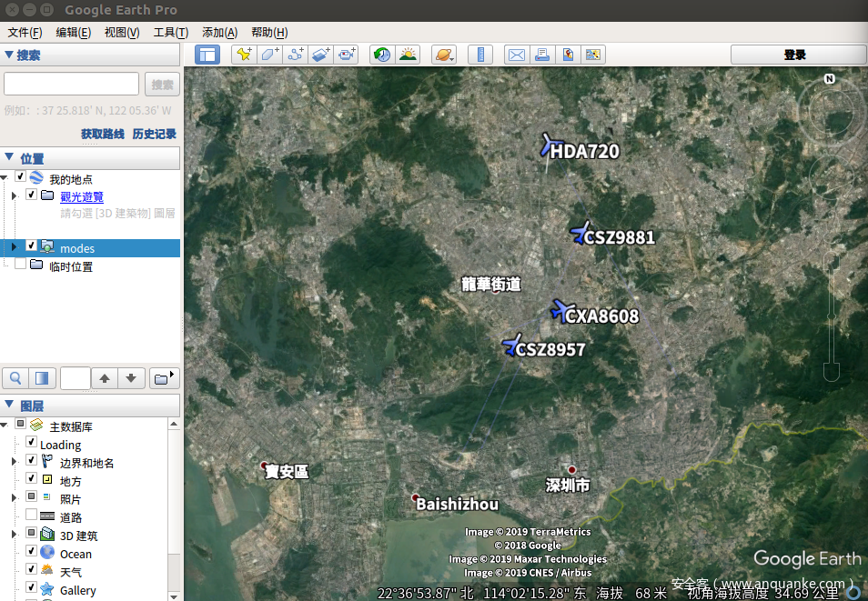Click the empty places filter text box
Screen dimensions: 868x601
(76, 378)
